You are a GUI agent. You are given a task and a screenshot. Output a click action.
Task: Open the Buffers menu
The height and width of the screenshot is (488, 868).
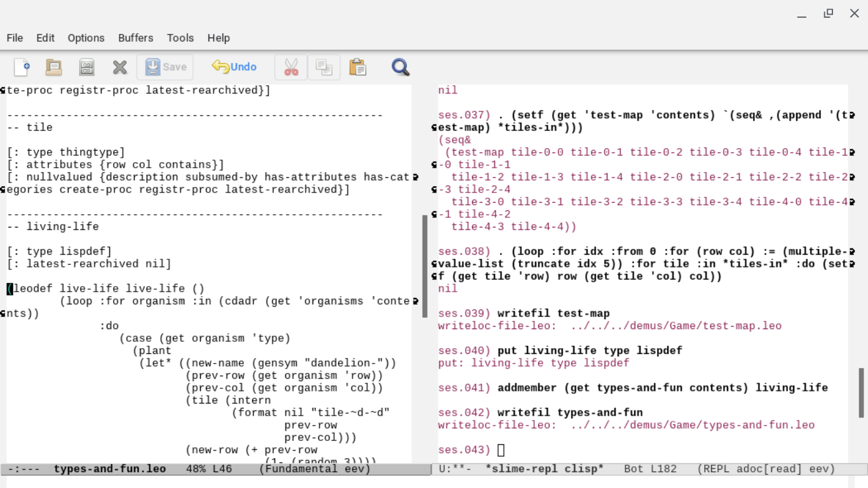pos(135,38)
